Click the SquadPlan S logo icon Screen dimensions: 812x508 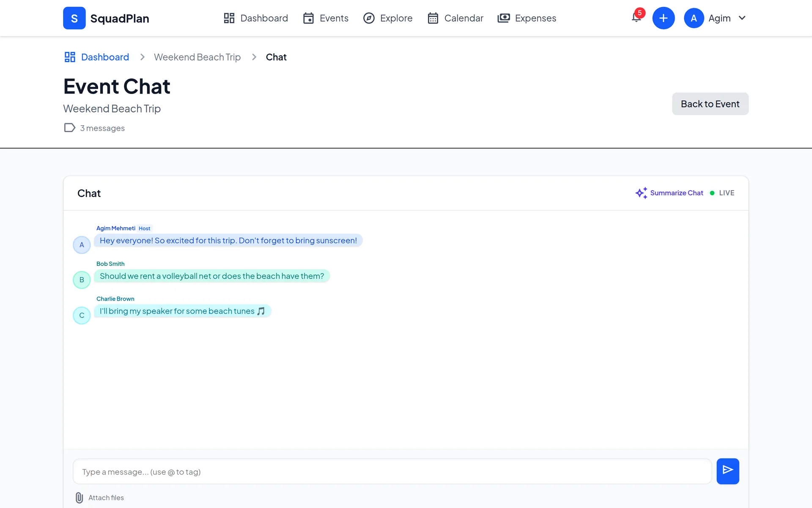(x=74, y=18)
